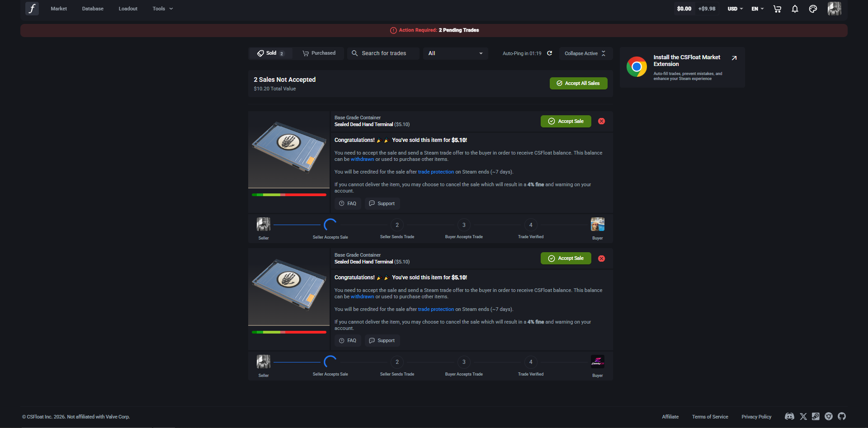Screen dimensions: 868x428
Task: Go to Market page
Action: [x=59, y=9]
